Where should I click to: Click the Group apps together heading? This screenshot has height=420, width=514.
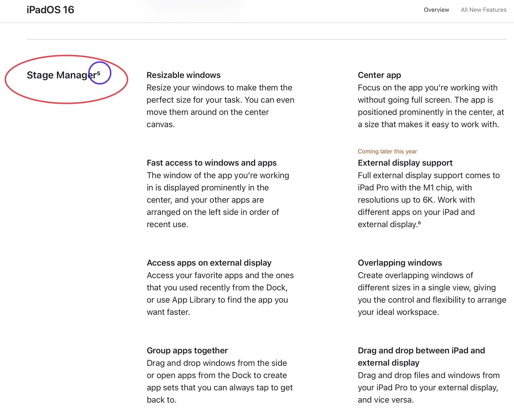pyautogui.click(x=187, y=350)
